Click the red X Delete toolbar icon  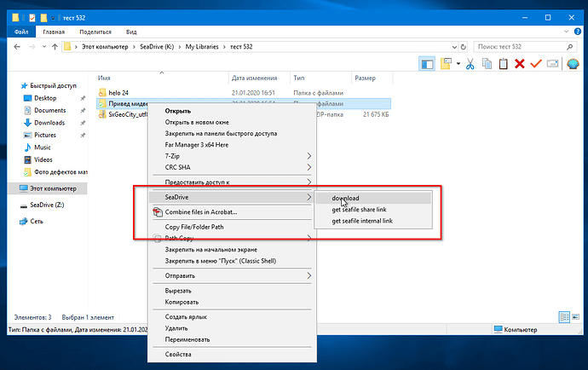coord(519,64)
